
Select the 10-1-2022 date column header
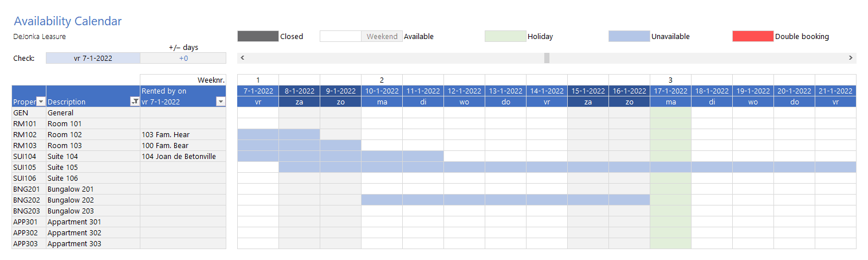pyautogui.click(x=382, y=91)
